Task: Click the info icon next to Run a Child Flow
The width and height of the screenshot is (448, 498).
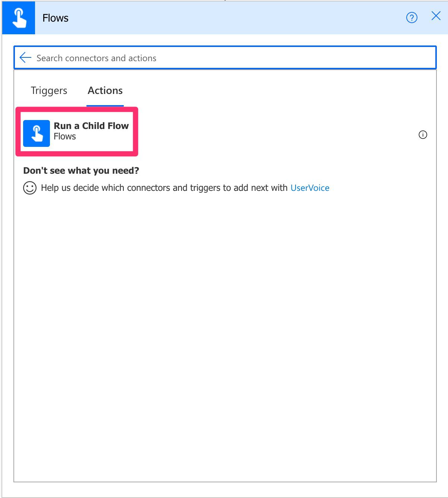Action: coord(423,135)
